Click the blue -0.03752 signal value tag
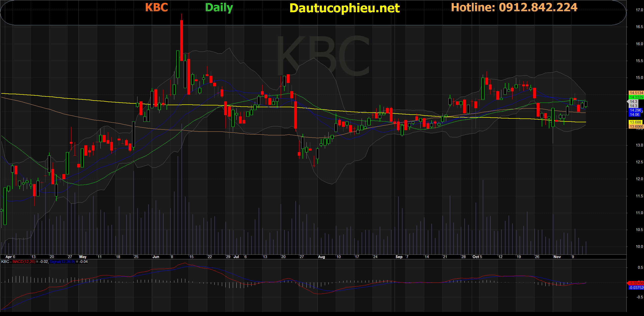The width and height of the screenshot is (644, 316). pos(636,288)
